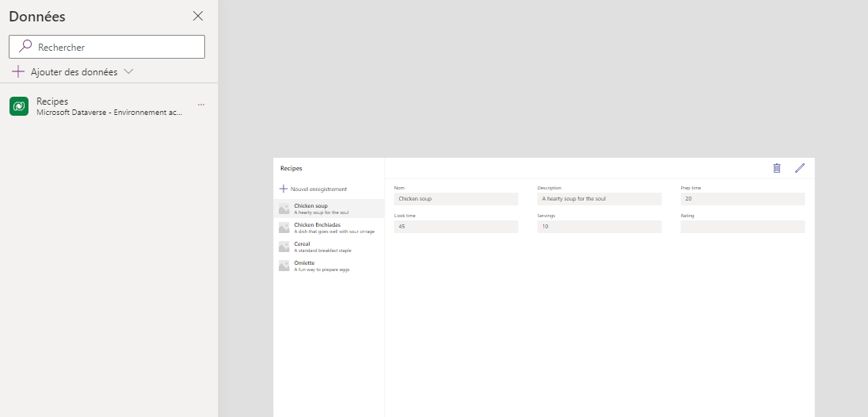Expand the Ajouter des données chevron

click(128, 71)
